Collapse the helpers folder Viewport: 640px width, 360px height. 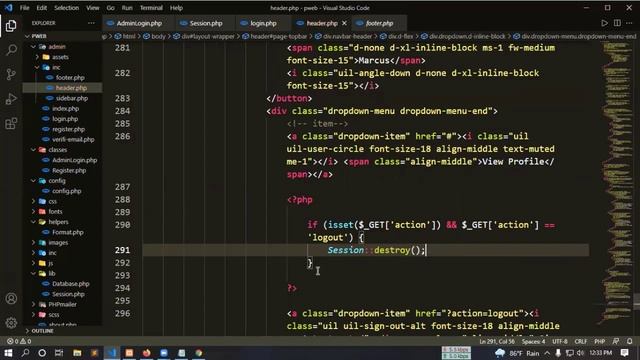click(58, 222)
